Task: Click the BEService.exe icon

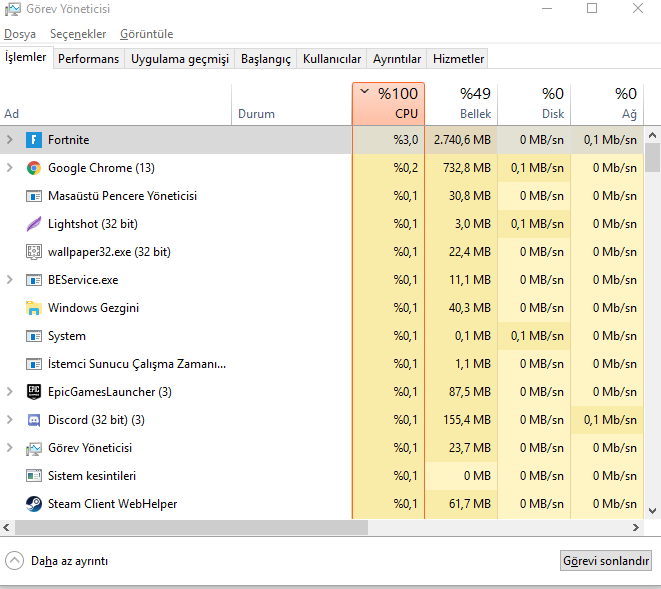Action: click(34, 280)
